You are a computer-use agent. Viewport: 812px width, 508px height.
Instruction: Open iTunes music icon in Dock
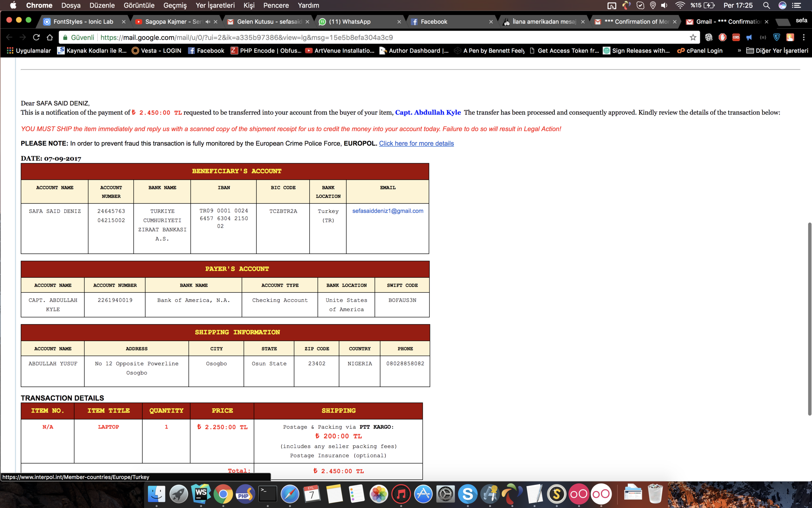[x=401, y=494]
